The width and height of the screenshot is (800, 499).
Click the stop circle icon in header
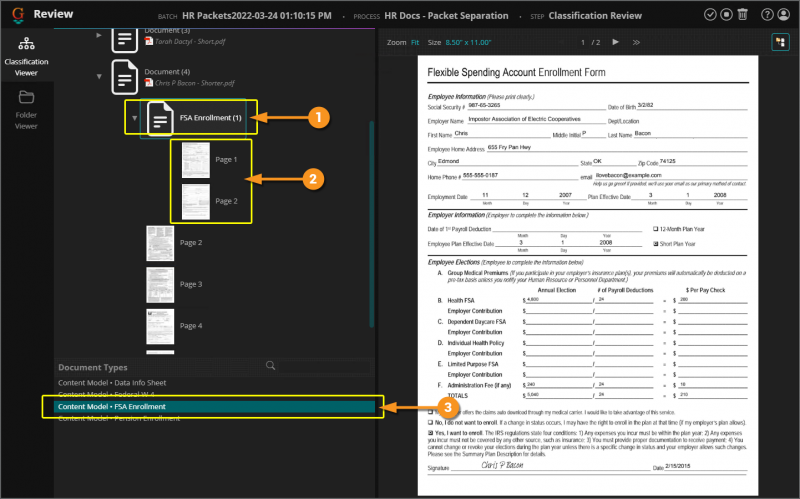[725, 14]
